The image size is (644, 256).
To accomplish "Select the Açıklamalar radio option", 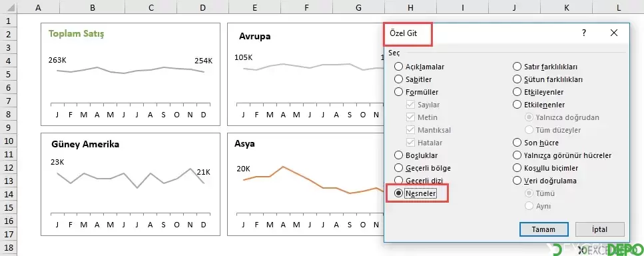I will [x=419, y=67].
